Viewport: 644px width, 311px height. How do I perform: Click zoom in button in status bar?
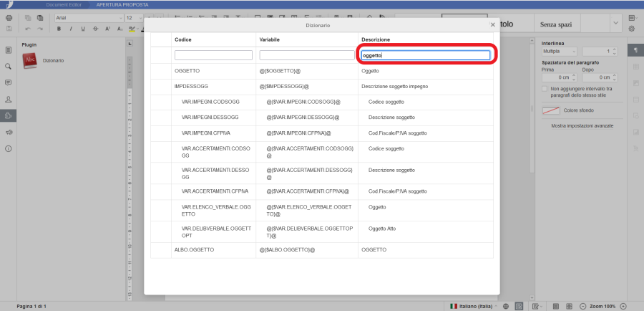pyautogui.click(x=623, y=306)
